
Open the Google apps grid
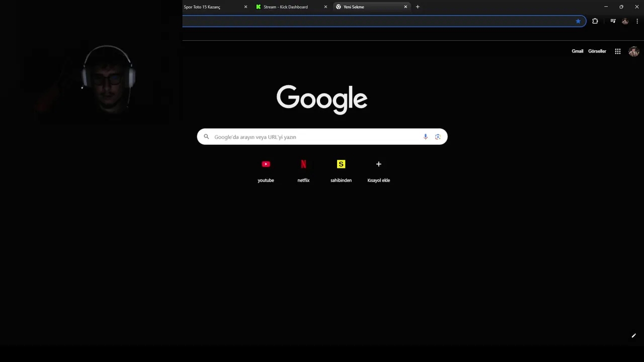618,51
